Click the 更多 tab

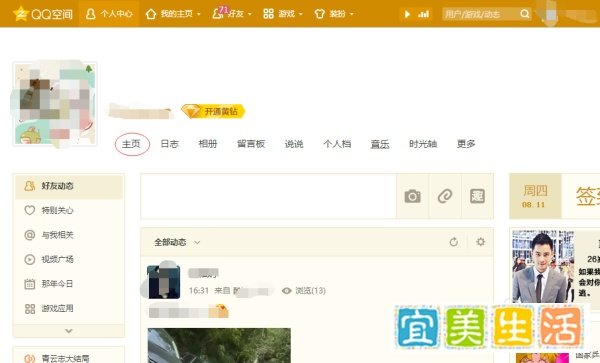(x=466, y=144)
